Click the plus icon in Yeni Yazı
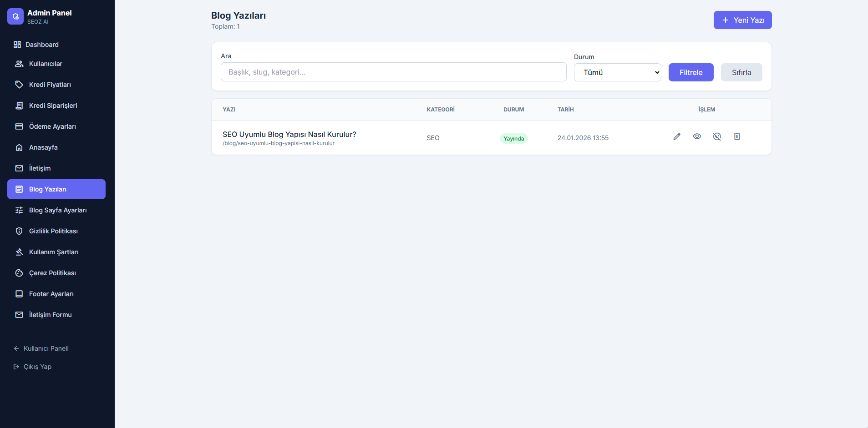Screen dimensions: 868x428 click(726, 20)
